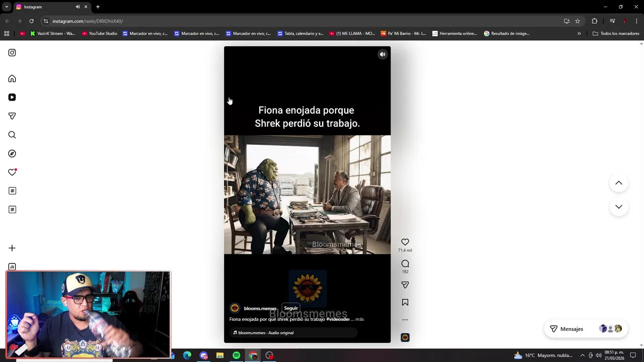The height and width of the screenshot is (362, 644).
Task: Open weather widget showing 16°C
Action: pyautogui.click(x=543, y=355)
